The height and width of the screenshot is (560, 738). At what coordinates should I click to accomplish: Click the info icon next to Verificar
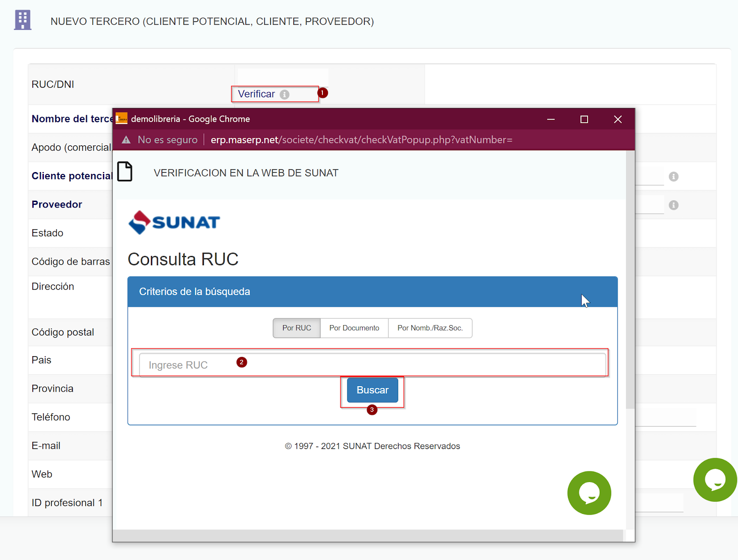285,94
